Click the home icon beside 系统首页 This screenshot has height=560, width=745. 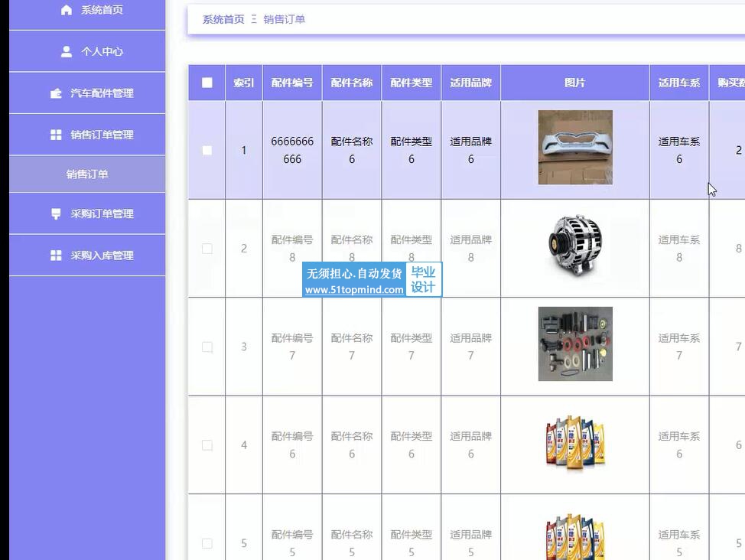pos(67,10)
